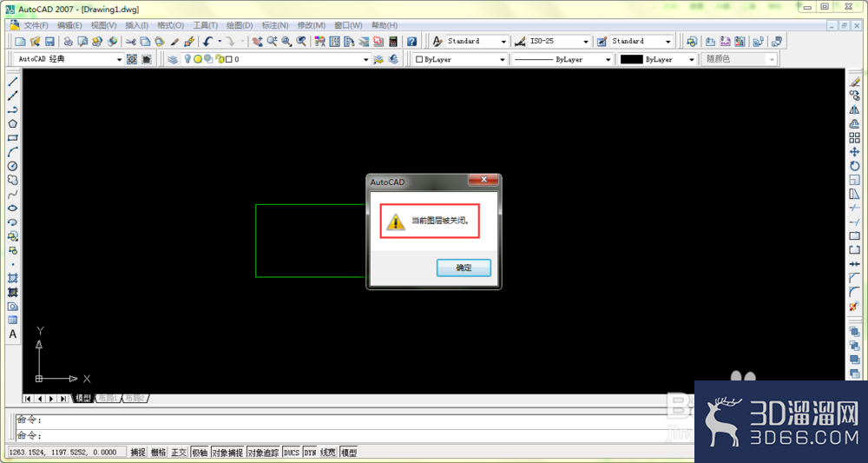Image resolution: width=868 pixels, height=463 pixels.
Task: Select the Hatch tool
Action: pyautogui.click(x=13, y=278)
